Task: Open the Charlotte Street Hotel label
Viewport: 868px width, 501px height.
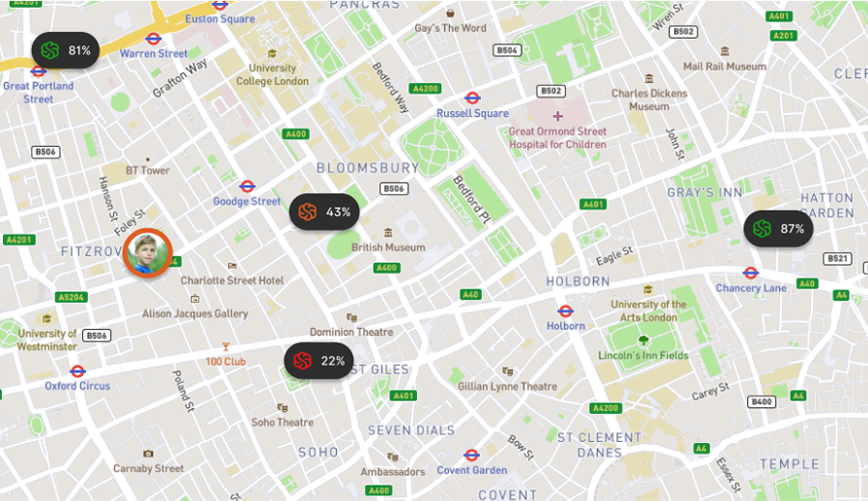Action: coord(232,281)
